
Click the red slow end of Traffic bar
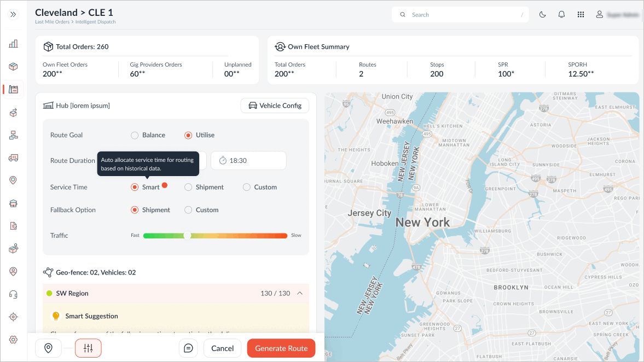pyautogui.click(x=283, y=236)
